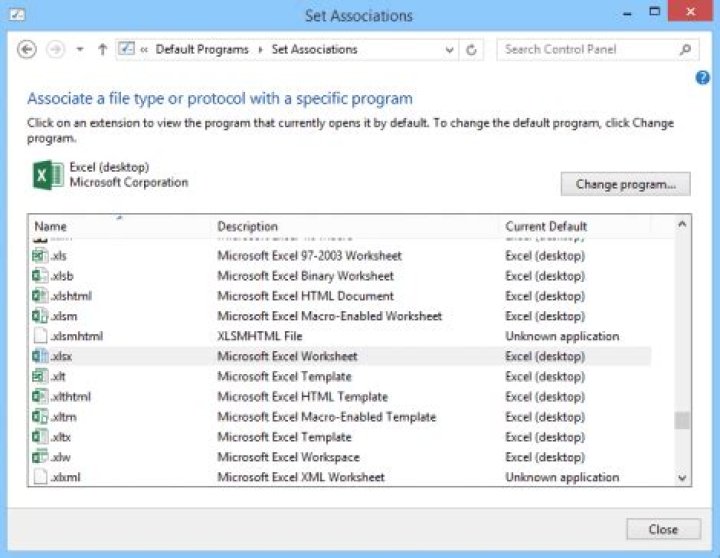Select the .xls file icon

tap(40, 255)
